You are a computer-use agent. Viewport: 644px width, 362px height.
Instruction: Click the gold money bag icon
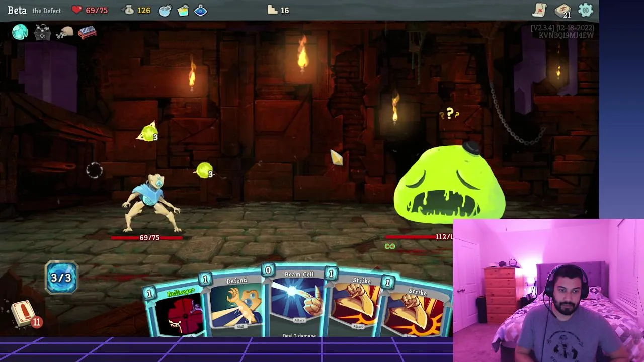pyautogui.click(x=129, y=10)
